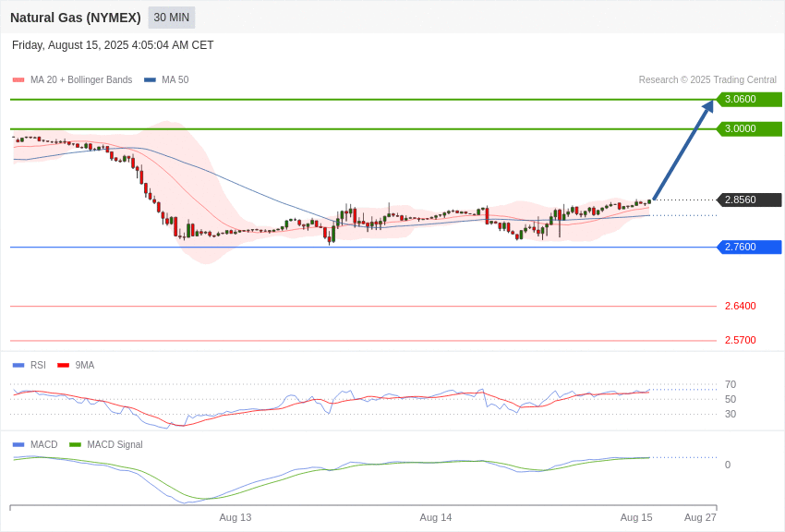Click the 9MA legend label
This screenshot has width=785, height=532.
coord(85,365)
